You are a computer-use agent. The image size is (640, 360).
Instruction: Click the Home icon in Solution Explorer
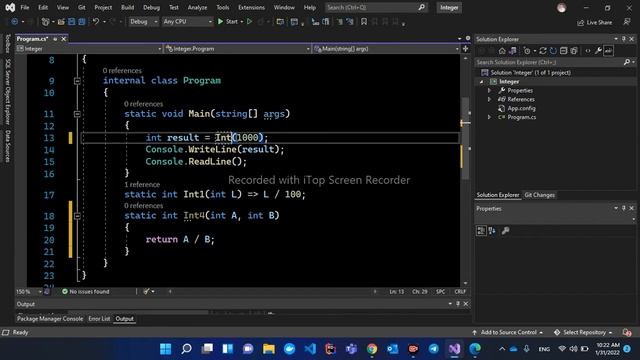(502, 51)
